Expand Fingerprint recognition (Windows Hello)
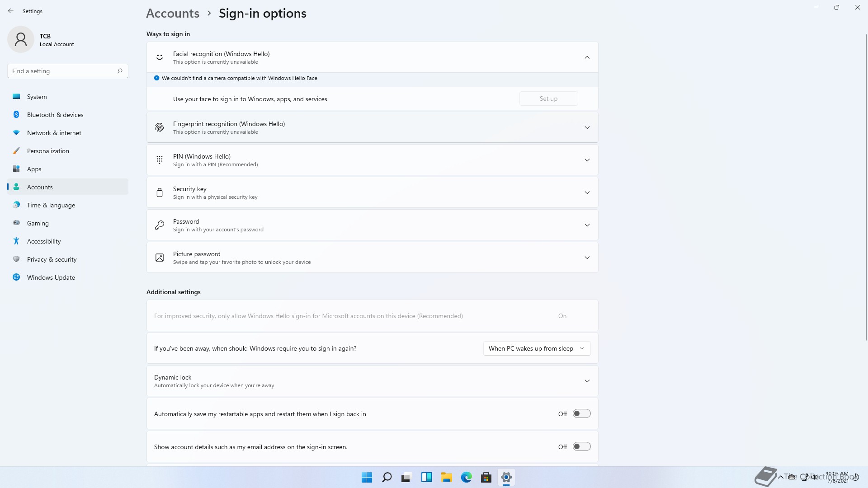Screen dimensions: 868x488 [x=587, y=127]
